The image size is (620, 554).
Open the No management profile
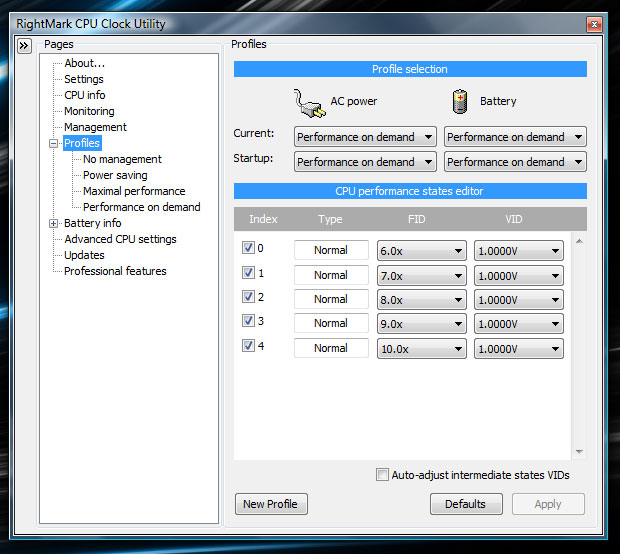click(x=122, y=159)
